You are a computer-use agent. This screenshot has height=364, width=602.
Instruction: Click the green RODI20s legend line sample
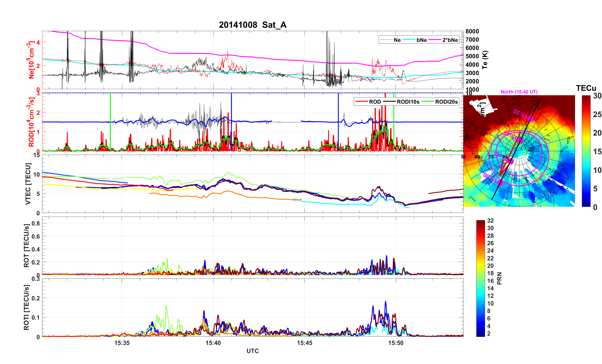(428, 101)
